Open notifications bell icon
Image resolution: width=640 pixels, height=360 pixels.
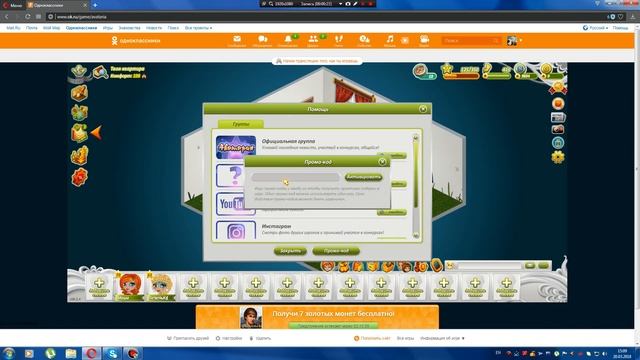coord(288,40)
